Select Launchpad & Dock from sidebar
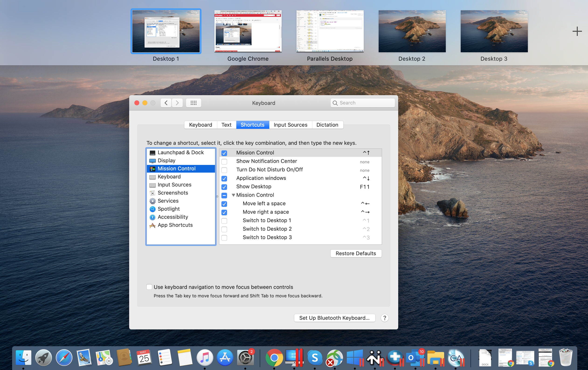The image size is (588, 370). coord(180,152)
